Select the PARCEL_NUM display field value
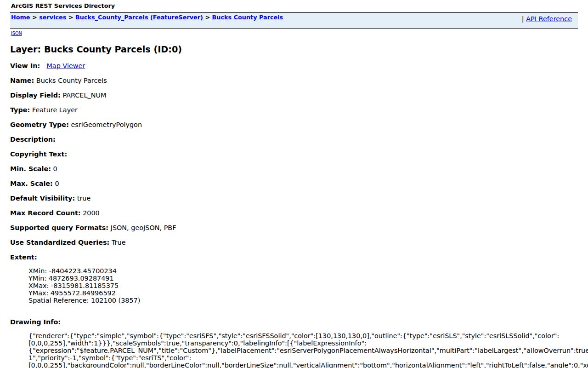The image size is (588, 368). [85, 95]
